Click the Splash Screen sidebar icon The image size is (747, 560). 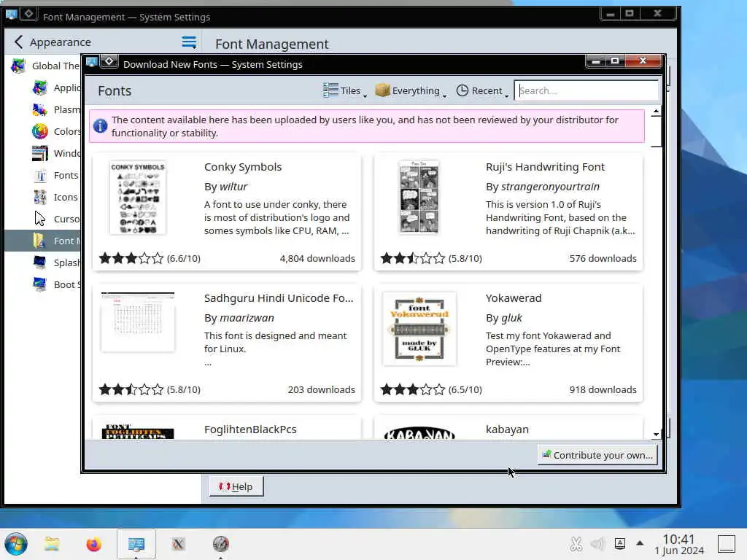point(40,262)
